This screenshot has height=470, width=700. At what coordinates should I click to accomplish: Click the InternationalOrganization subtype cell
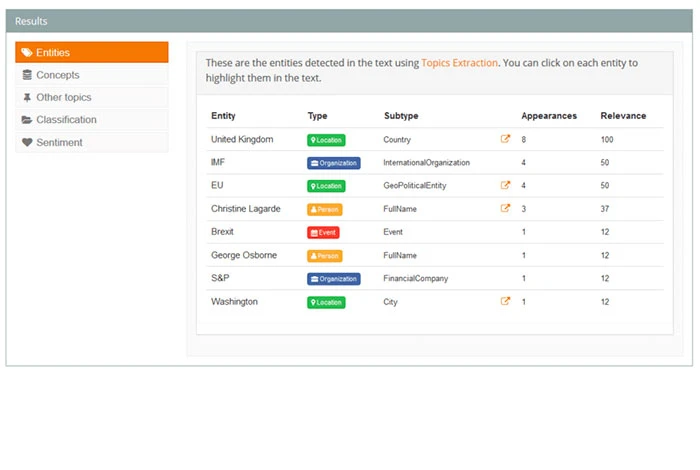(426, 163)
